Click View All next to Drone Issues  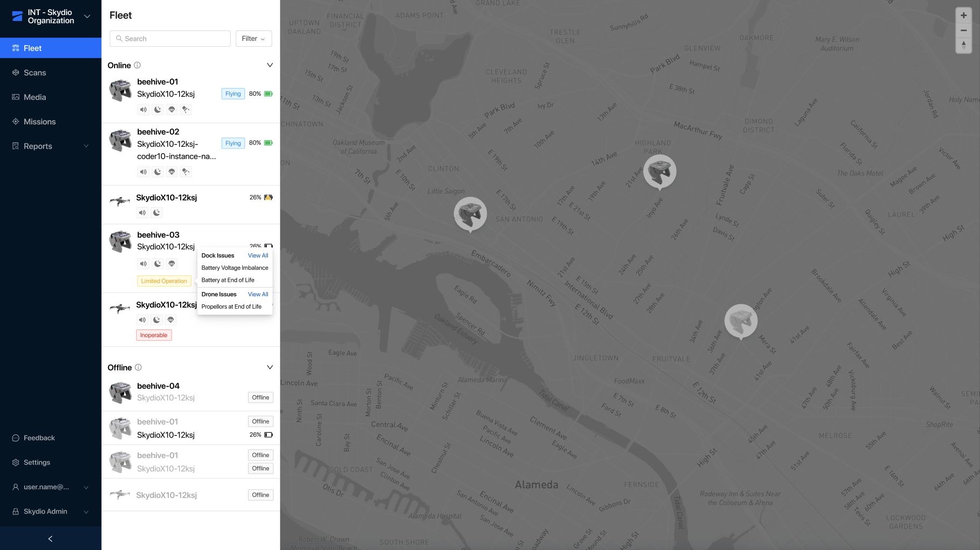click(258, 295)
